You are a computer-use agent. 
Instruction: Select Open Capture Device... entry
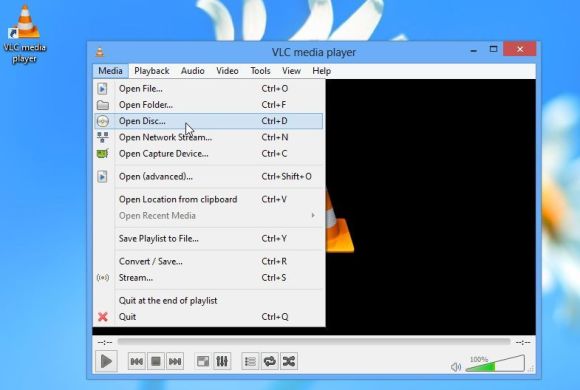[x=209, y=154]
